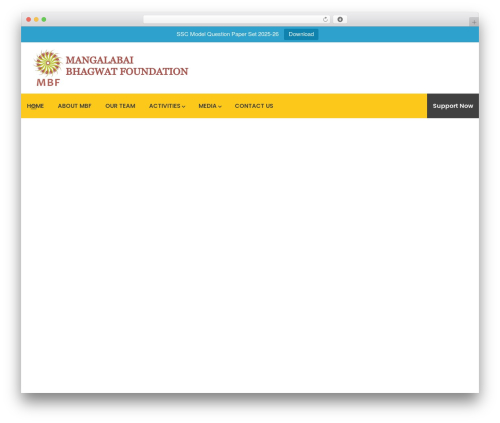Open the Mangalabai Bhagwat Foundation title link
This screenshot has height=423, width=500.
coord(127,66)
